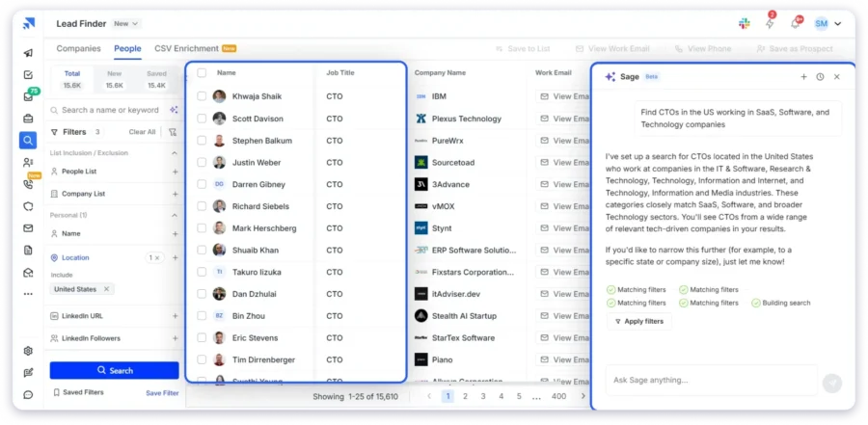The width and height of the screenshot is (868, 425).
Task: View email for the Plexus Technology row
Action: tap(563, 119)
